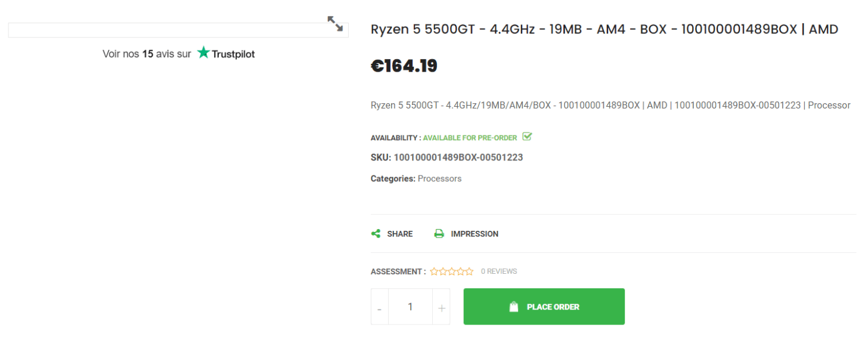The width and height of the screenshot is (868, 337).
Task: Open the 15 Trustpilot reviews link
Action: pyautogui.click(x=179, y=54)
